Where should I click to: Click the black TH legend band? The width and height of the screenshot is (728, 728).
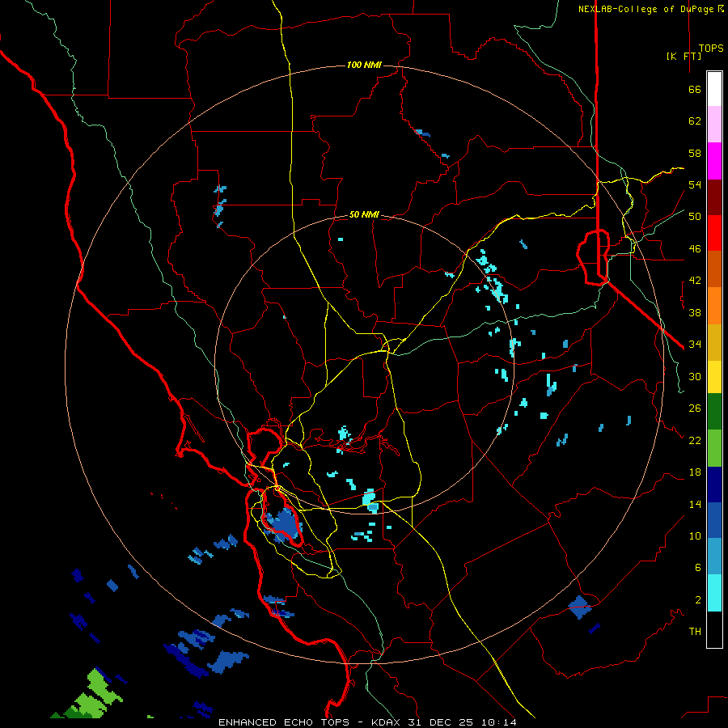point(714,629)
